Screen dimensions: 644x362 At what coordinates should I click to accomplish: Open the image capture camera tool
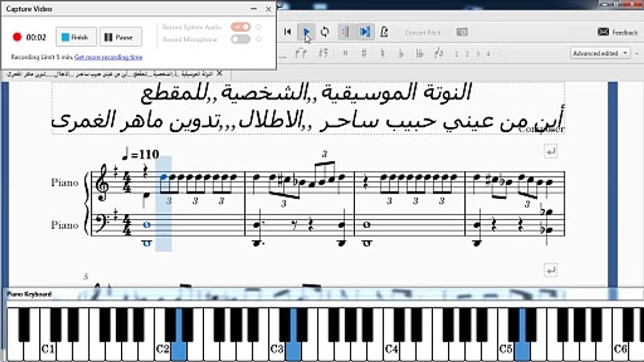(x=462, y=32)
